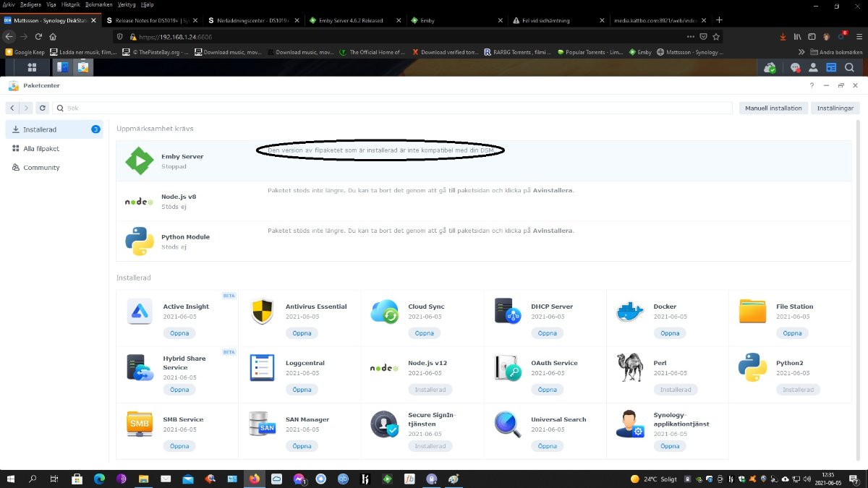This screenshot has height=488, width=868.
Task: Open the DSM user account icon
Action: click(x=813, y=67)
